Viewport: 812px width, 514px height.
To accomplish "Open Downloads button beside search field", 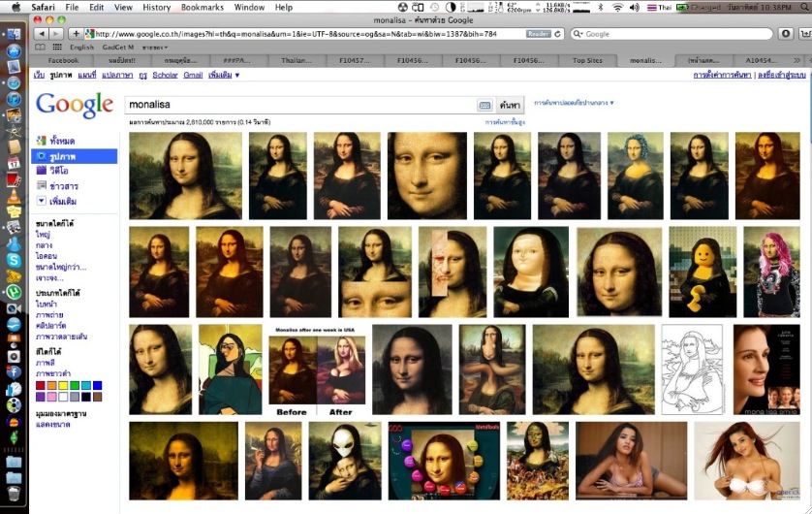I will click(786, 34).
